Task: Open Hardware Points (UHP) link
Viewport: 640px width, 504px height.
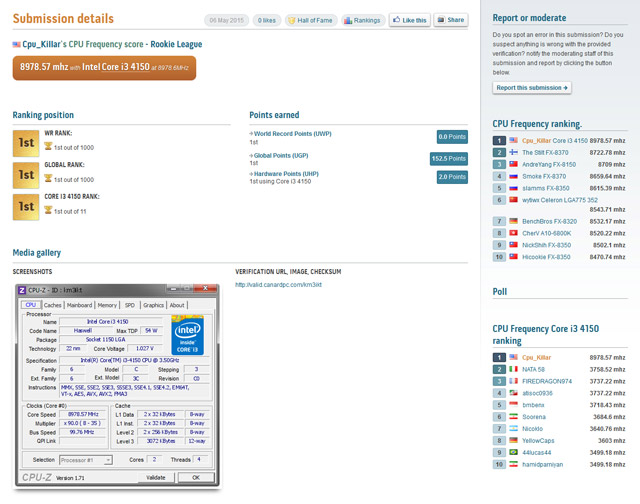Action: point(286,174)
